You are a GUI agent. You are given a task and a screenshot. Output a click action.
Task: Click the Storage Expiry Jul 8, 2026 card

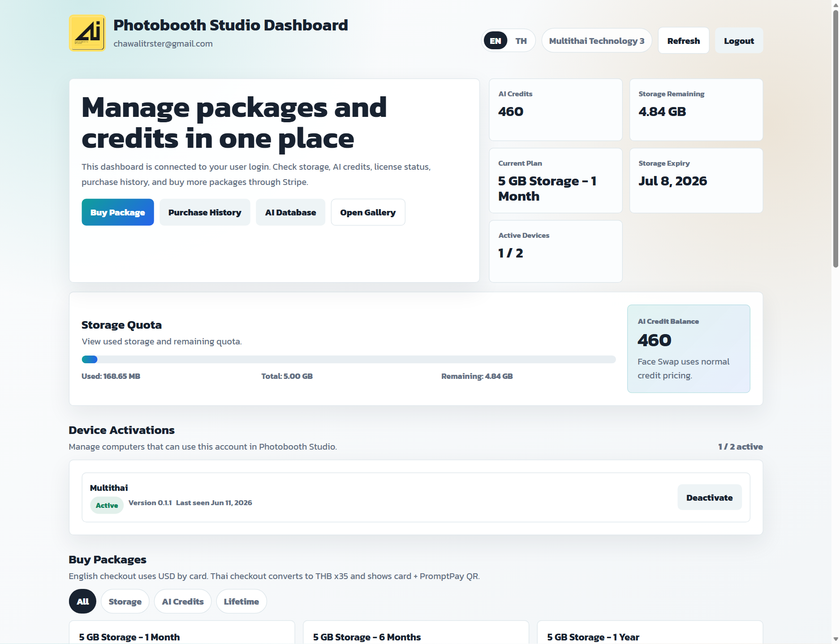tap(696, 180)
